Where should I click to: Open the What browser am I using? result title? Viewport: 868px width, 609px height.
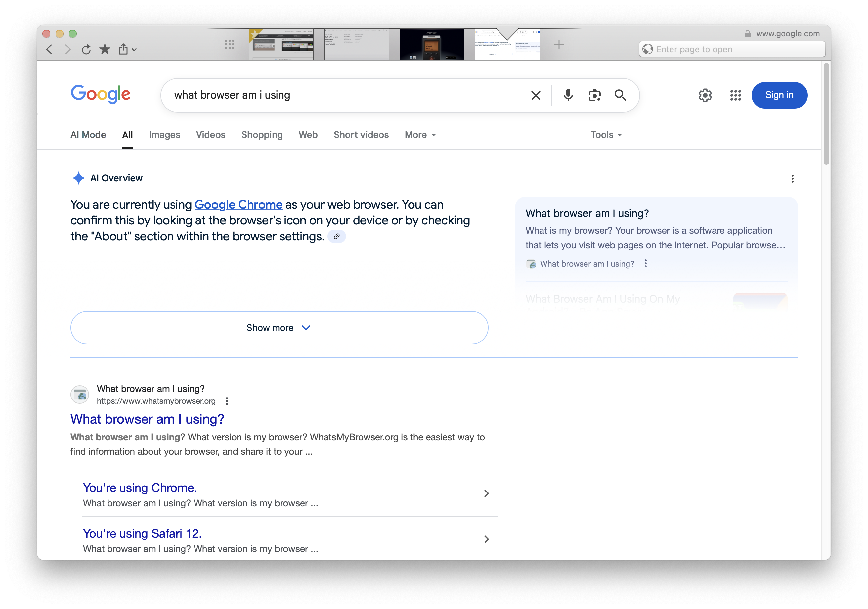point(148,419)
